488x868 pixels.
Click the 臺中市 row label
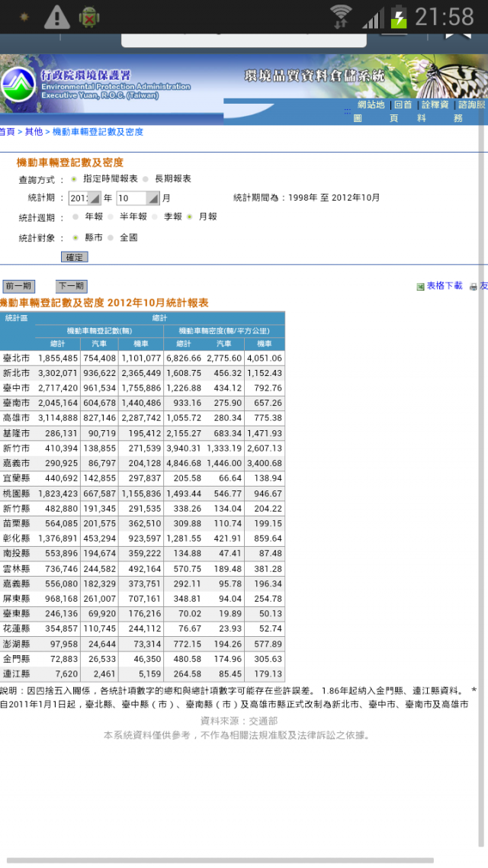coord(17,388)
